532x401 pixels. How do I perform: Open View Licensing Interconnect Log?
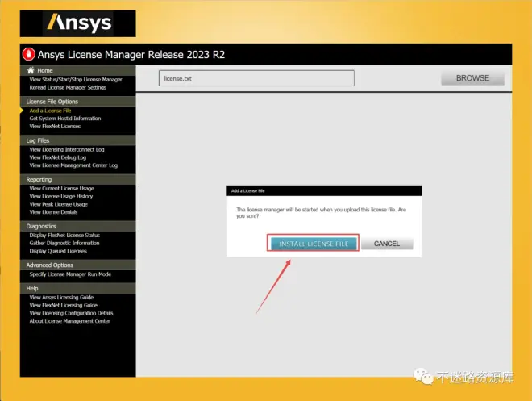67,150
